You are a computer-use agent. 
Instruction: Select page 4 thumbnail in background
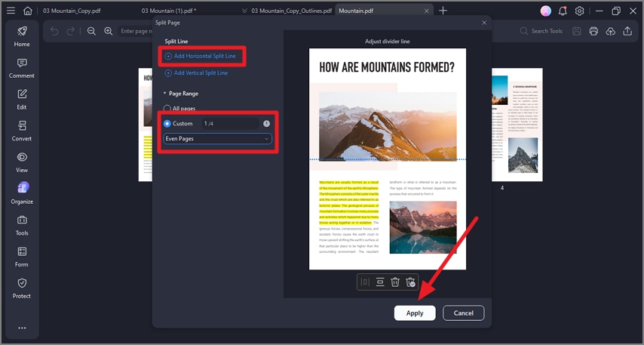pos(517,125)
